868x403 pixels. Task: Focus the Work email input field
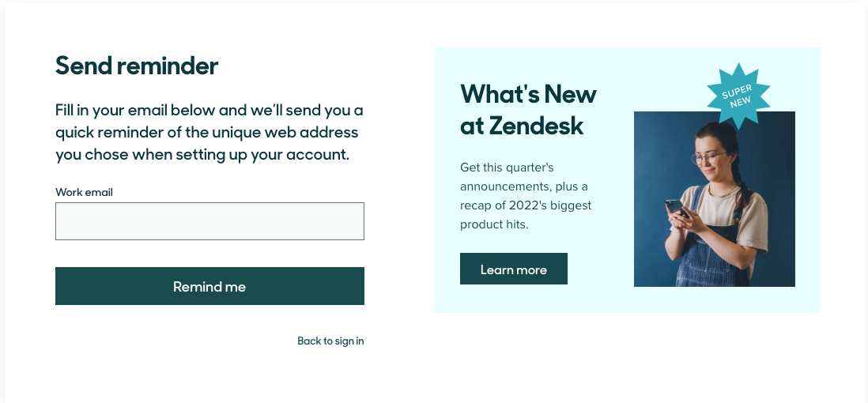209,221
